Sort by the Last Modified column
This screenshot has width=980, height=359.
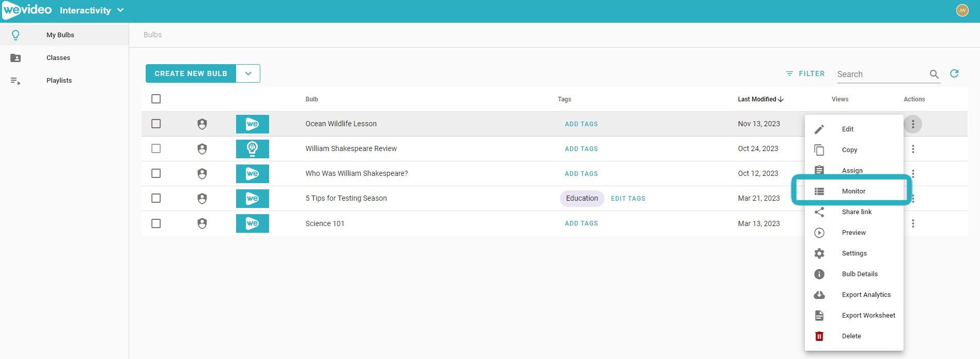tap(760, 99)
